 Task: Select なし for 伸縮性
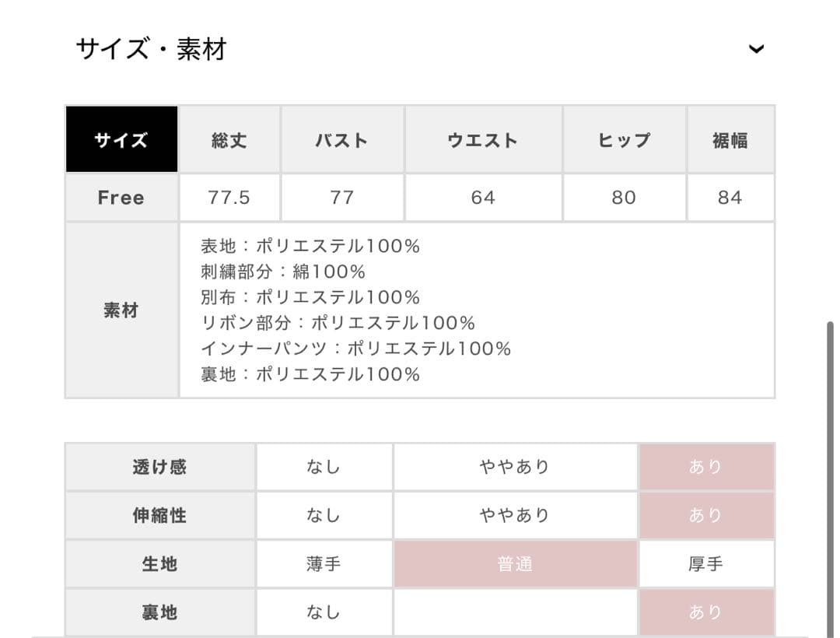point(324,515)
